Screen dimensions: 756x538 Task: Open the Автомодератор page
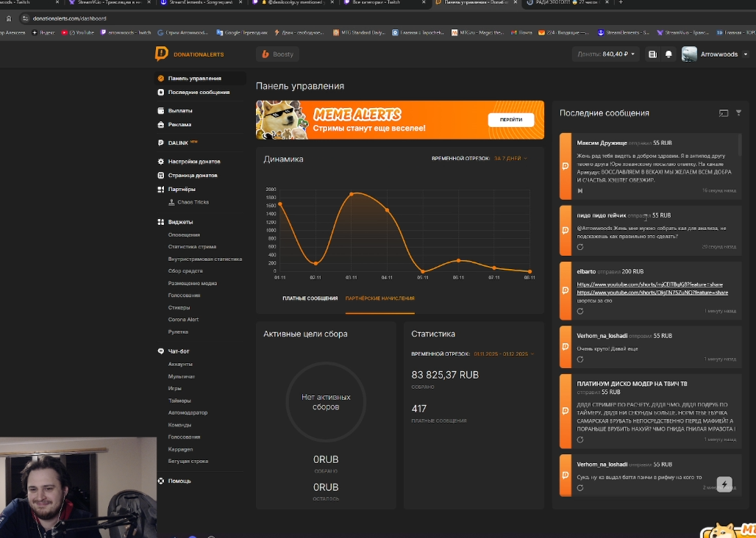coord(188,413)
